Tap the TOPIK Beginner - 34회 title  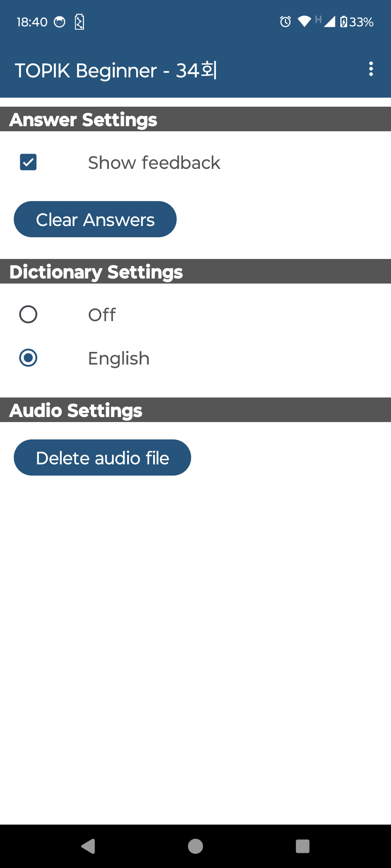click(116, 70)
